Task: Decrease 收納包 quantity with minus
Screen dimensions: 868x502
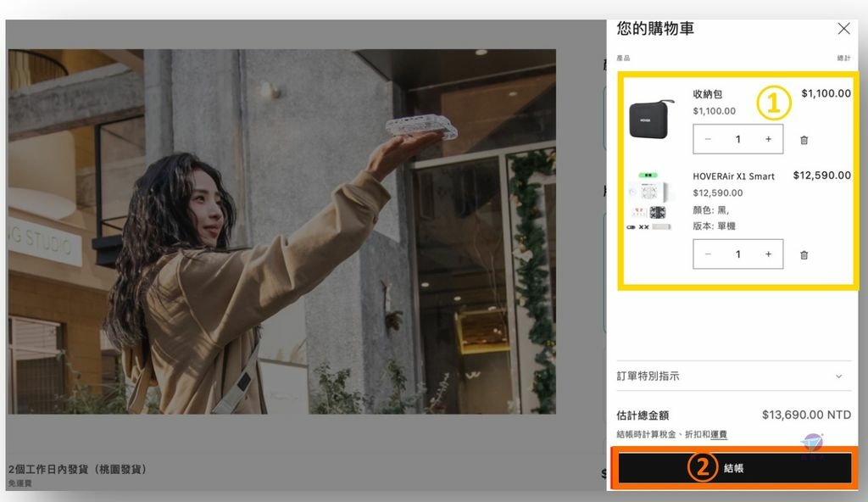Action: pyautogui.click(x=708, y=139)
